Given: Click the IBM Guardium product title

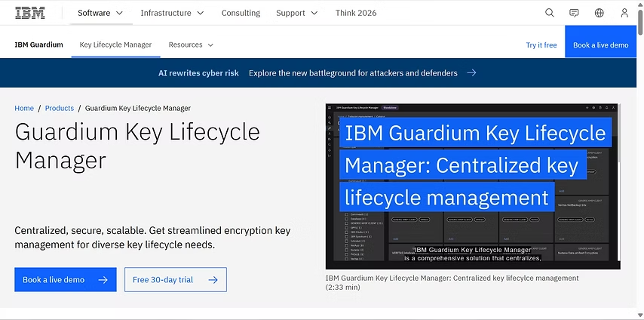Looking at the screenshot, I should coord(39,45).
